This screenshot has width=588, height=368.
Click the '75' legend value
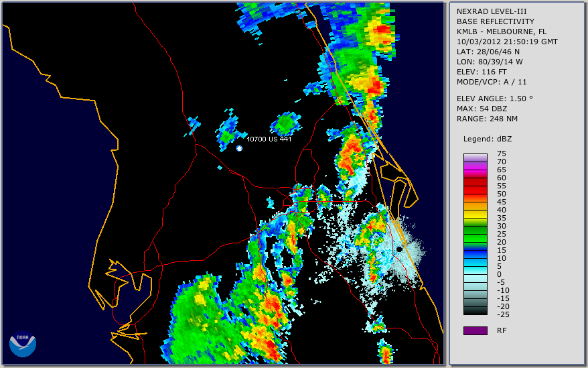click(x=502, y=154)
